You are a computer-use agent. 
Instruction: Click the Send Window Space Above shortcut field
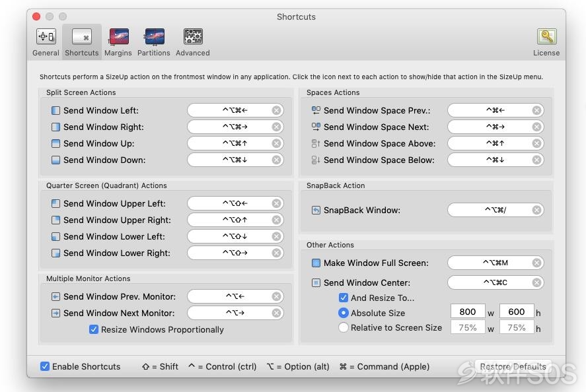tap(495, 143)
